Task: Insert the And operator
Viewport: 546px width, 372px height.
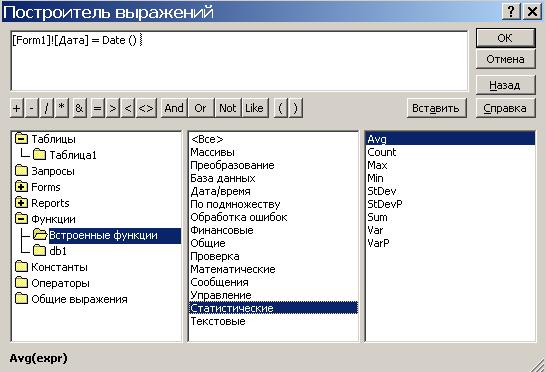Action: coord(174,108)
